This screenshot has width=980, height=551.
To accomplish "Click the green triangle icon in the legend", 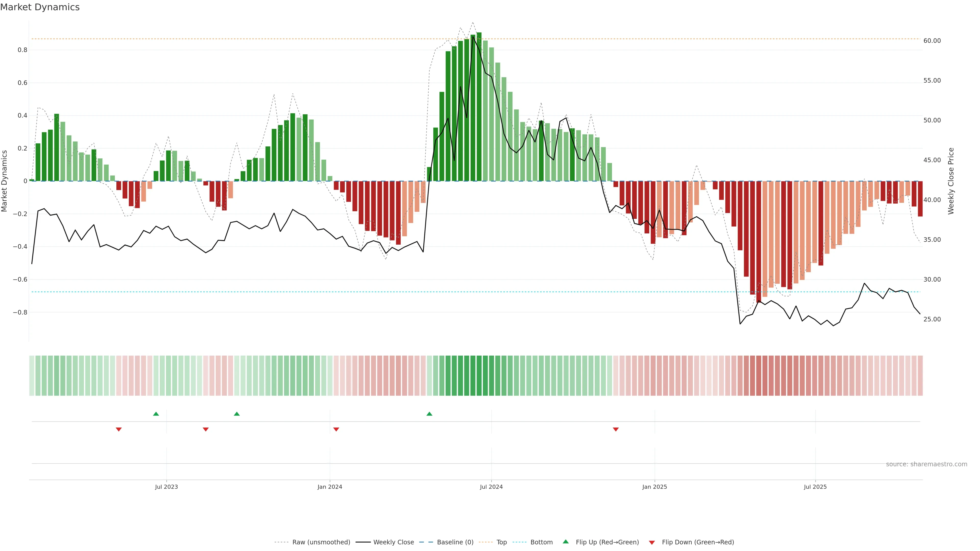I will pyautogui.click(x=566, y=542).
